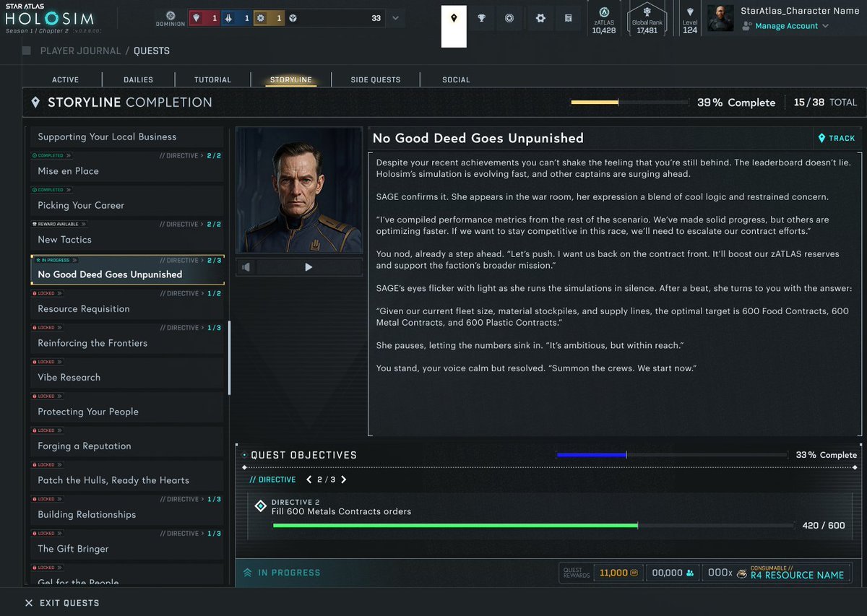The image size is (867, 616).
Task: Click the Level 124 indicator
Action: click(x=690, y=19)
